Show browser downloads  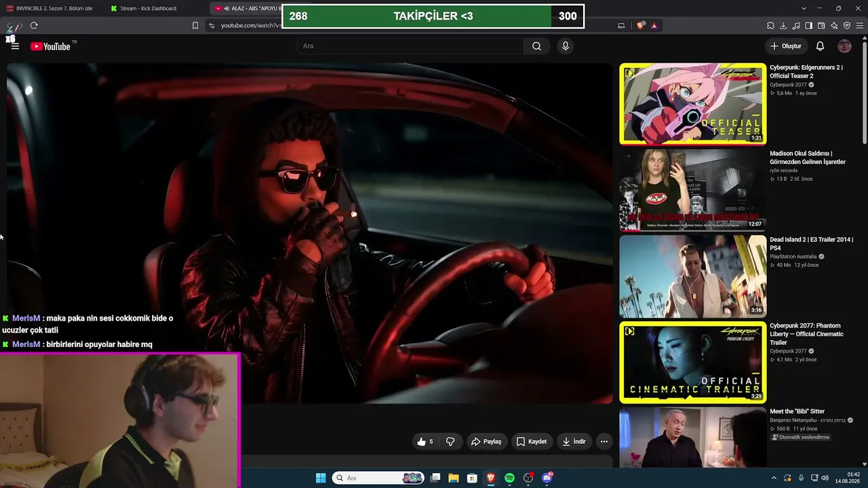(783, 26)
